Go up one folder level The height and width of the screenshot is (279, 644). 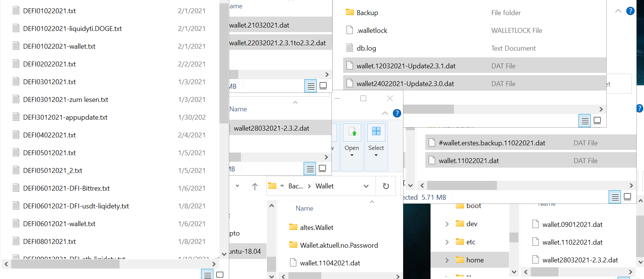coord(255,186)
